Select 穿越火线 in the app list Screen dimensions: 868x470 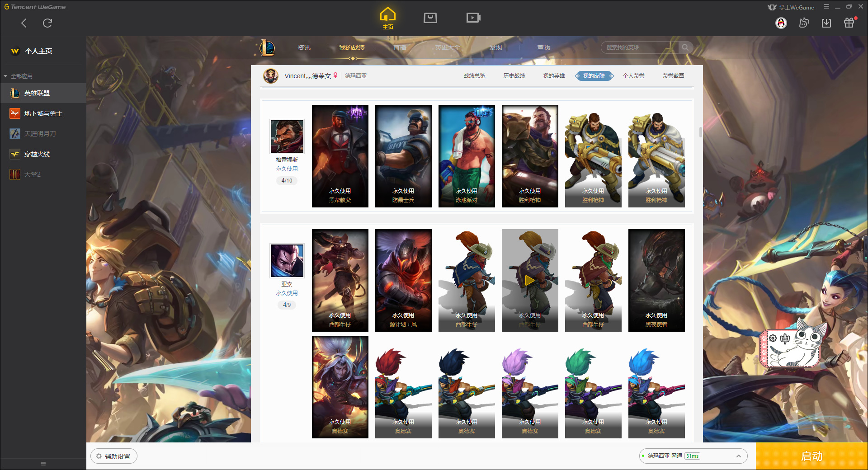43,154
